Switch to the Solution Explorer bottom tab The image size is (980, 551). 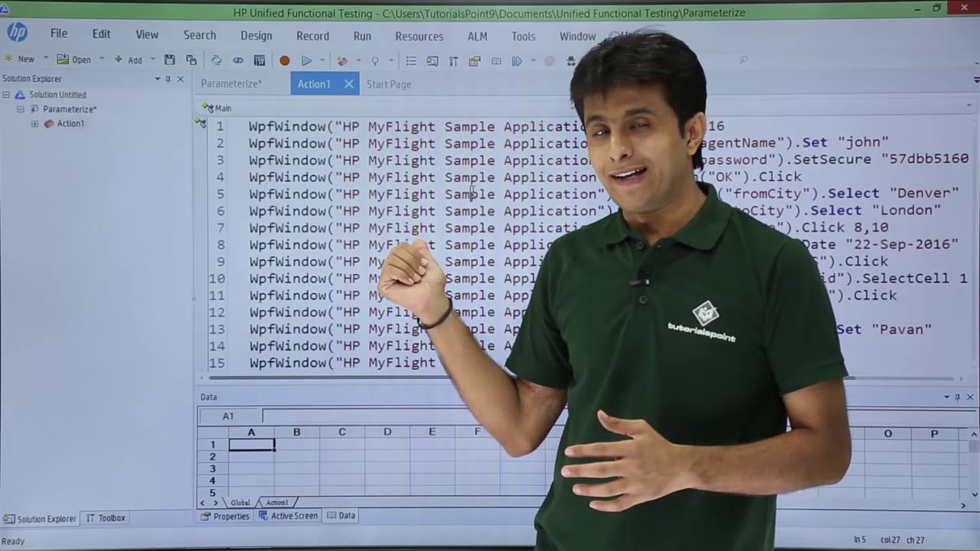coord(40,519)
